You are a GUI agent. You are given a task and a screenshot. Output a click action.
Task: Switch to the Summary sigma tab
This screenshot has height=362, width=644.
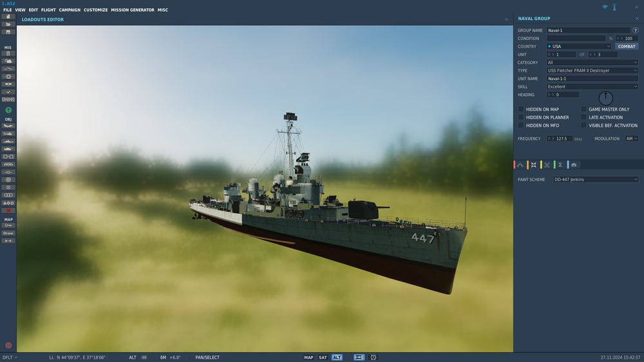pos(560,165)
